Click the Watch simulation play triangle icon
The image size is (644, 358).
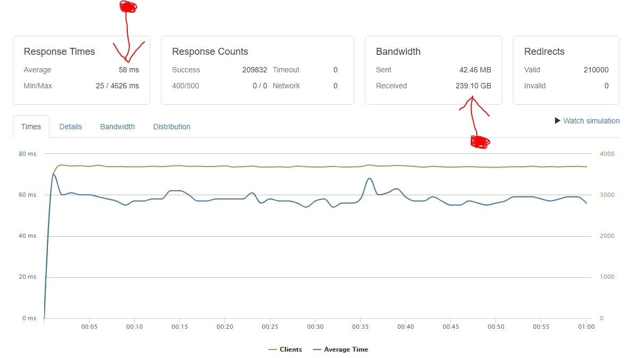[x=558, y=121]
